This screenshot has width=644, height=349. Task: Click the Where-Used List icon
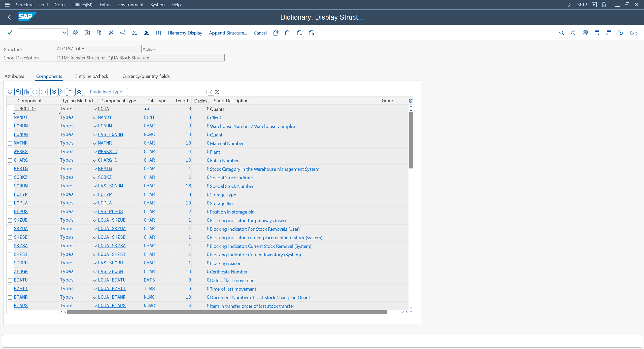coord(123,33)
